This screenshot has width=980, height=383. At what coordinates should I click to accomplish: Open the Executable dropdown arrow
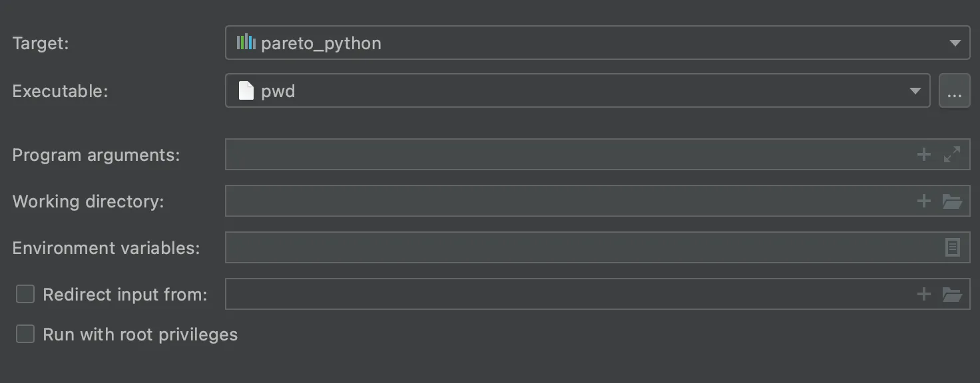[915, 91]
